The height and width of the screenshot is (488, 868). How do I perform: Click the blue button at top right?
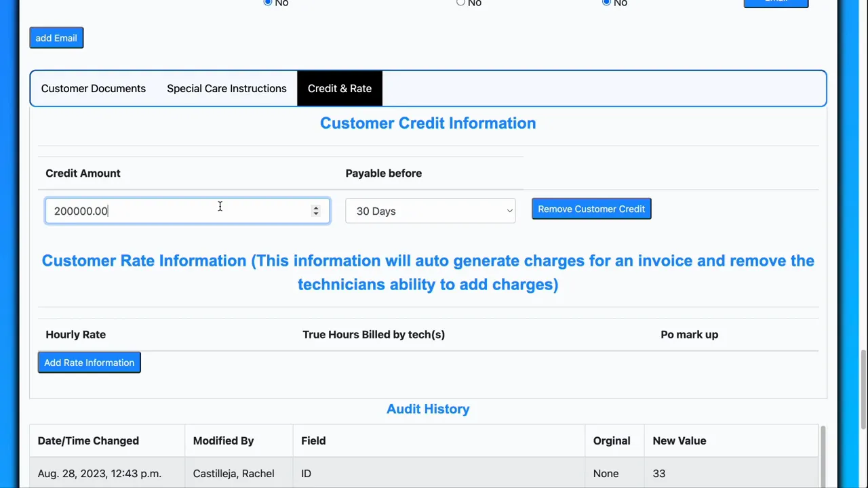(775, 3)
